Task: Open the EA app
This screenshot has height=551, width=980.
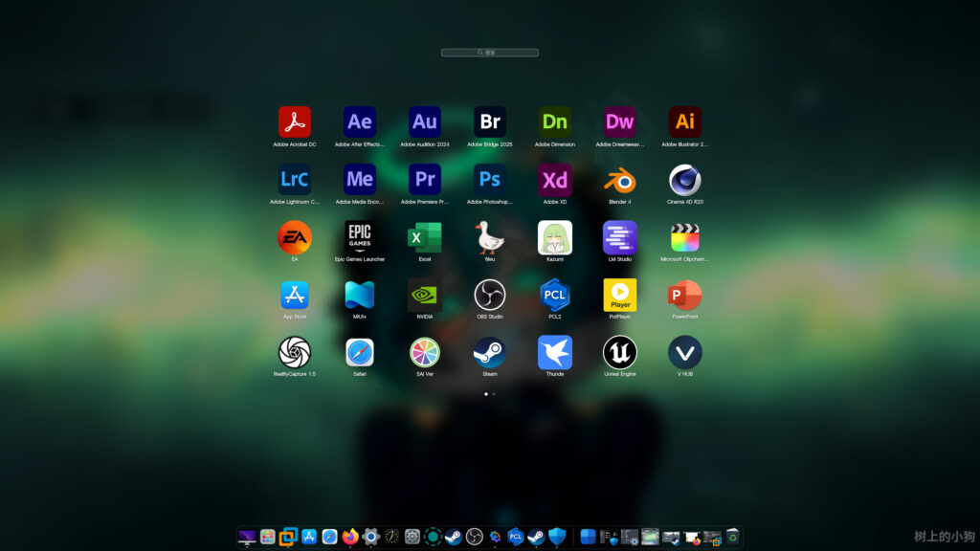Action: (x=295, y=237)
